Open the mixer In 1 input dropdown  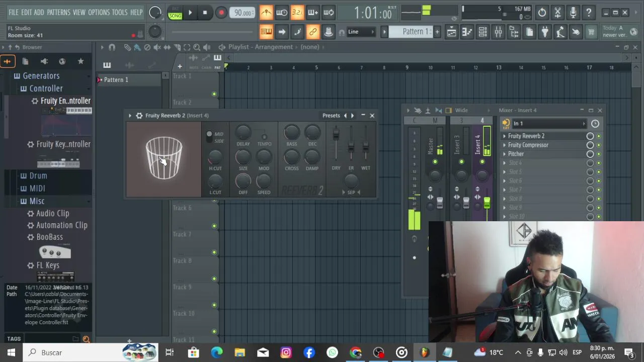pos(548,124)
